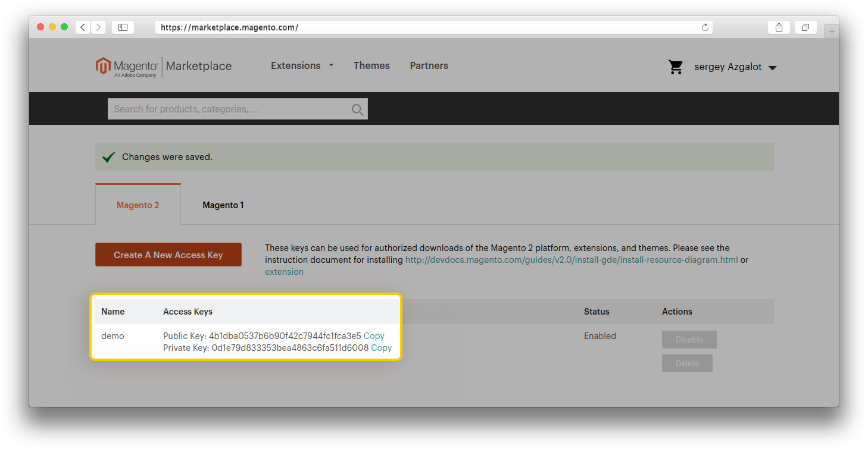Click the Safari address bar

433,27
